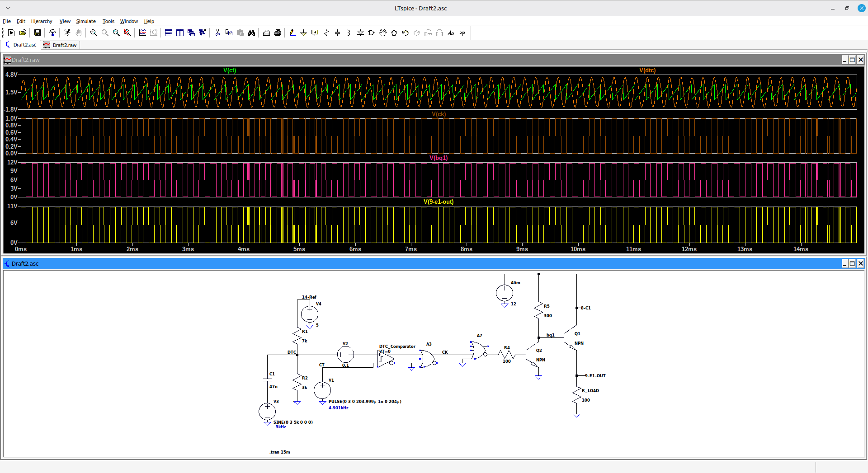868x473 pixels.
Task: Open the Control Panel hammer icon
Action: point(52,33)
